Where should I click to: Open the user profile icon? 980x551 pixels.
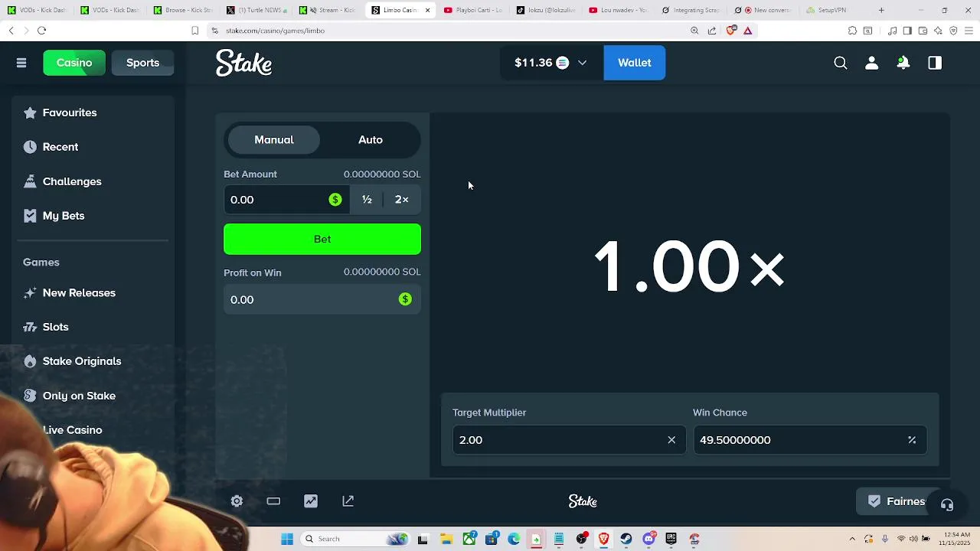click(x=871, y=63)
